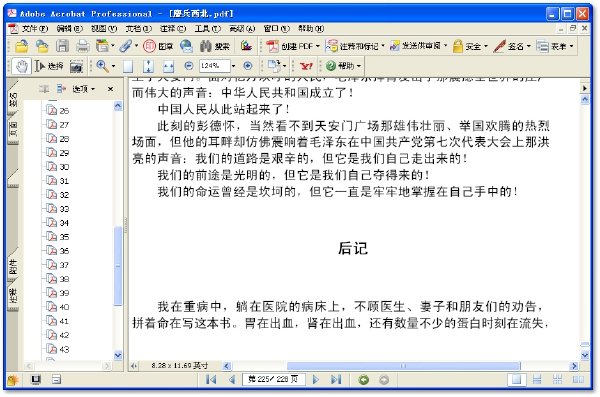Open the 工具 menu
Viewport: 600px width, 397px height.
click(x=207, y=28)
